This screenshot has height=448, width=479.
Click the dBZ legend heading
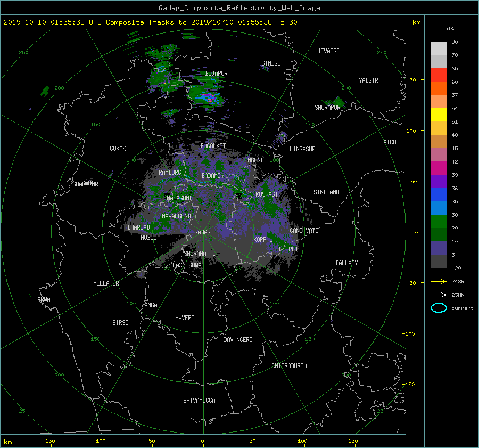coord(451,29)
